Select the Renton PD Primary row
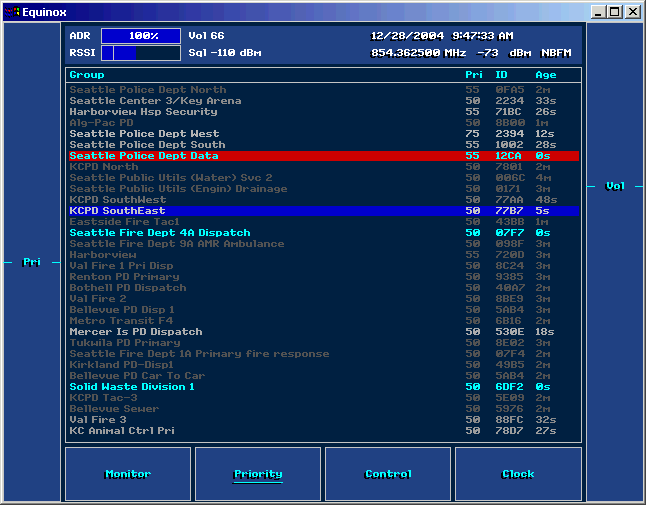This screenshot has height=505, width=646. [x=324, y=277]
